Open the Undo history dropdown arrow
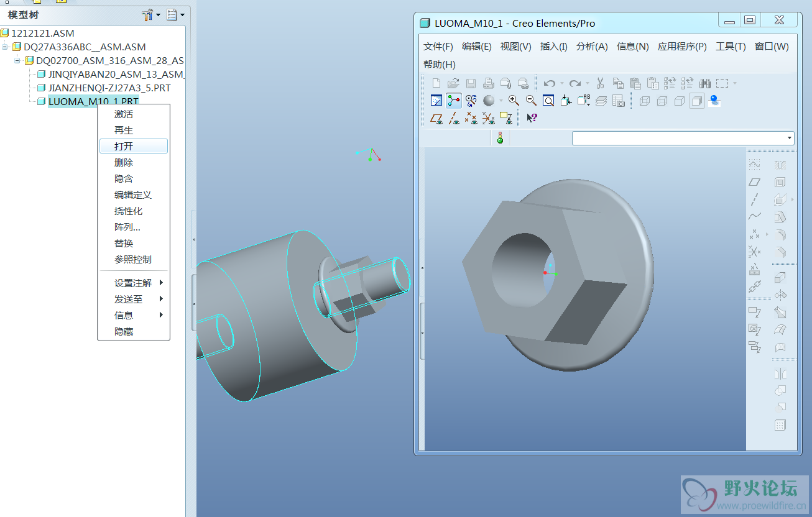Screen dimensions: 812x517 point(561,83)
